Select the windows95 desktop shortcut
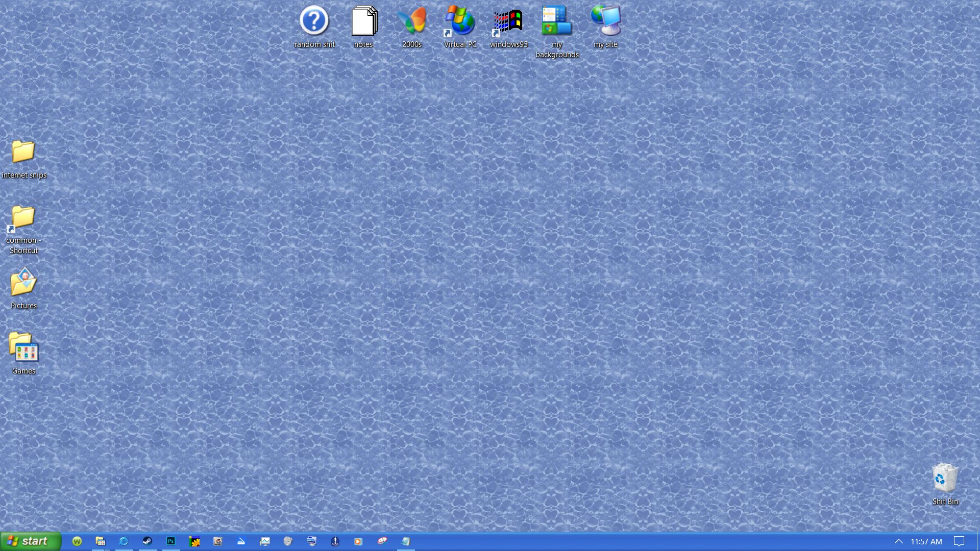Image resolution: width=980 pixels, height=551 pixels. 508,21
